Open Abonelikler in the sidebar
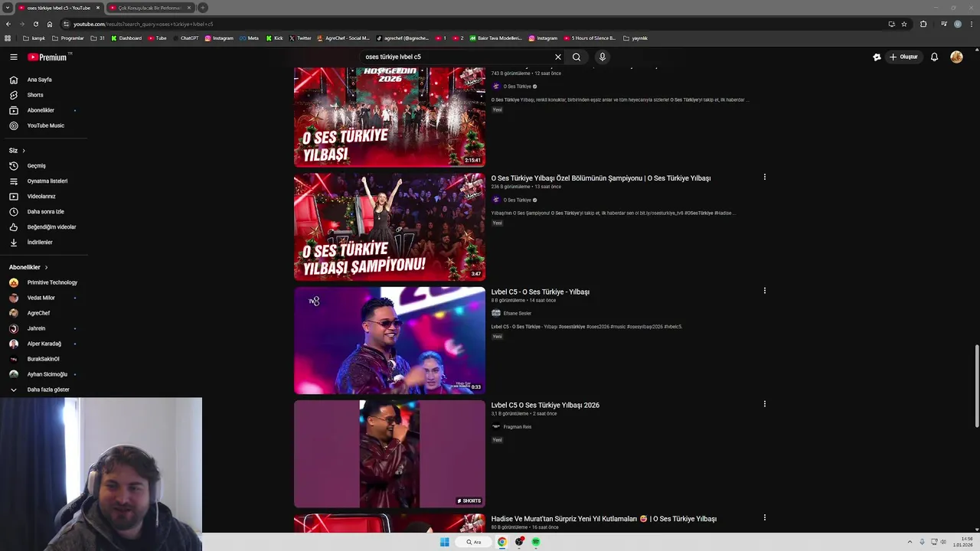The height and width of the screenshot is (551, 980). 41,110
